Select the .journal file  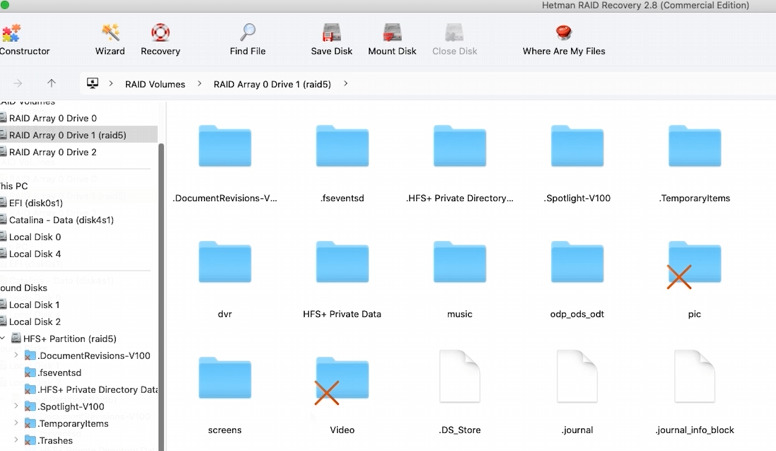click(577, 377)
